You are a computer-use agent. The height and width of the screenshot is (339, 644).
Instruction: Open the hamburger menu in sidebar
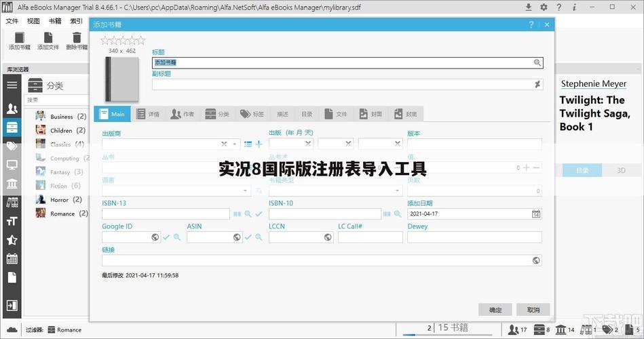pyautogui.click(x=12, y=85)
